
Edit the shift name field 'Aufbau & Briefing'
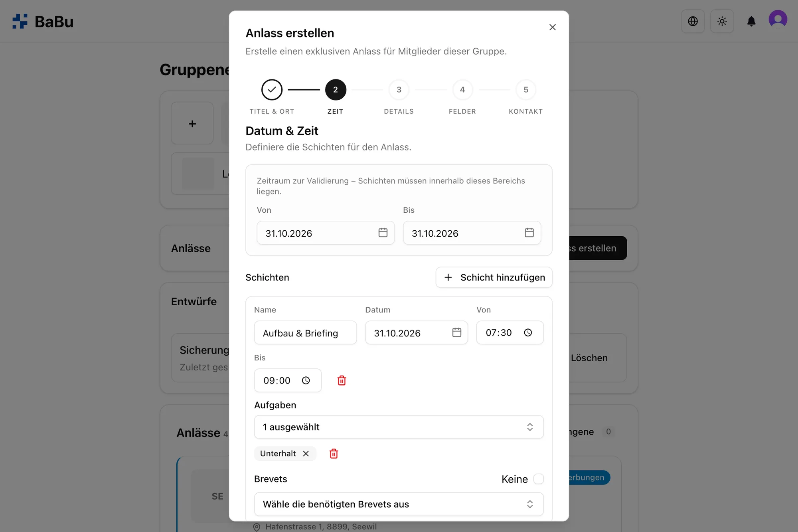pos(305,332)
